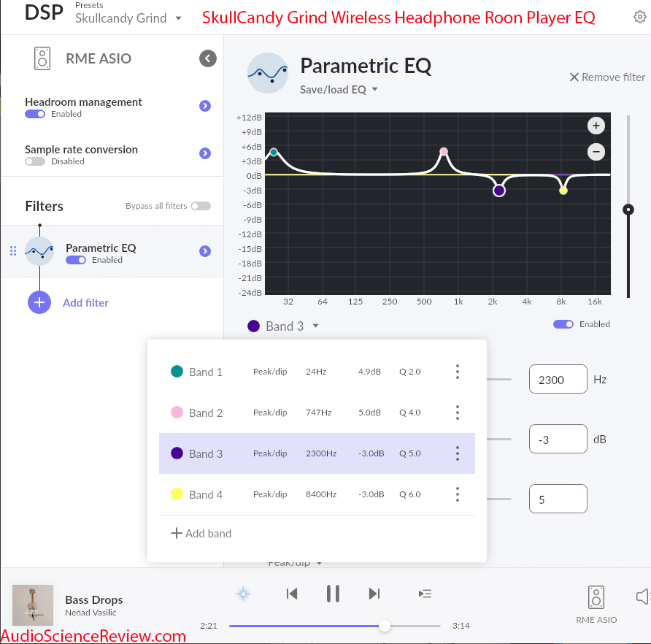Click the RME ASIO speaker device icon
This screenshot has width=651, height=644.
coord(42,58)
